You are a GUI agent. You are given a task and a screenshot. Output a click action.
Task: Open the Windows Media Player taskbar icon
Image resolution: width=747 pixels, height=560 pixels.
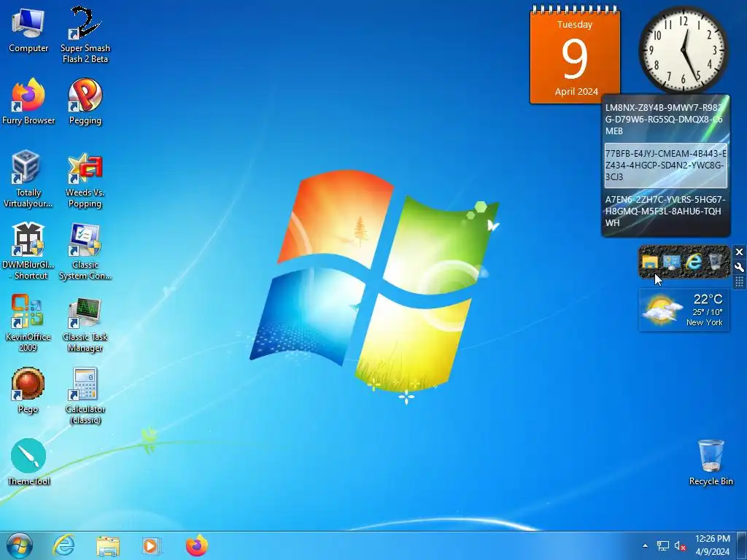click(x=152, y=545)
